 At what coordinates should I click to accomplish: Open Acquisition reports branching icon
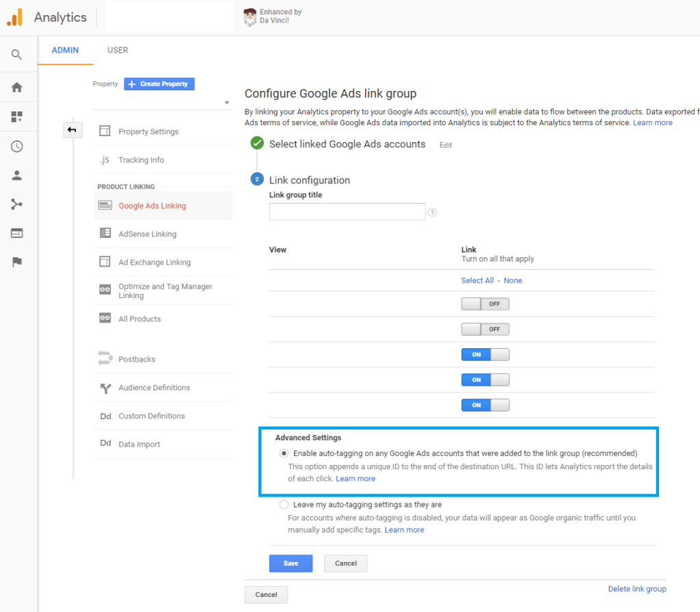[x=16, y=204]
